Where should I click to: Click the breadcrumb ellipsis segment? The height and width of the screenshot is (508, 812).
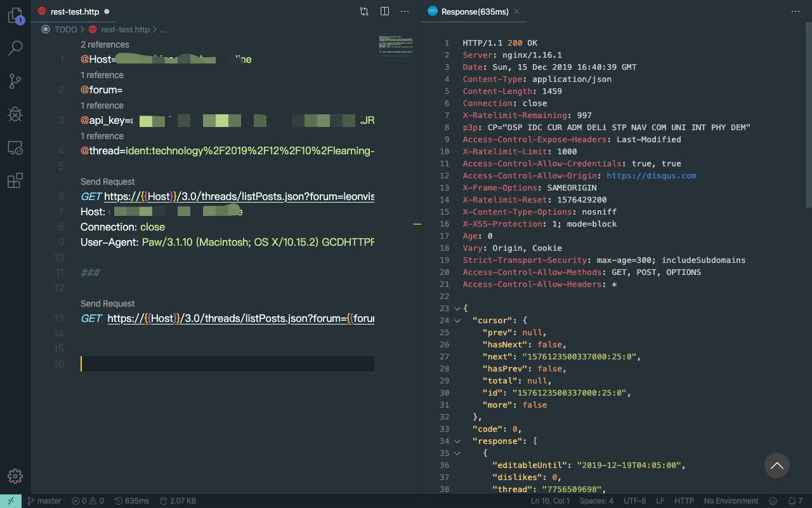[x=163, y=29]
